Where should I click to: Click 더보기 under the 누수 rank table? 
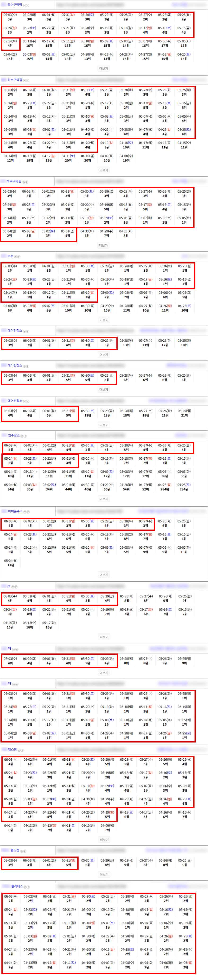104,320
